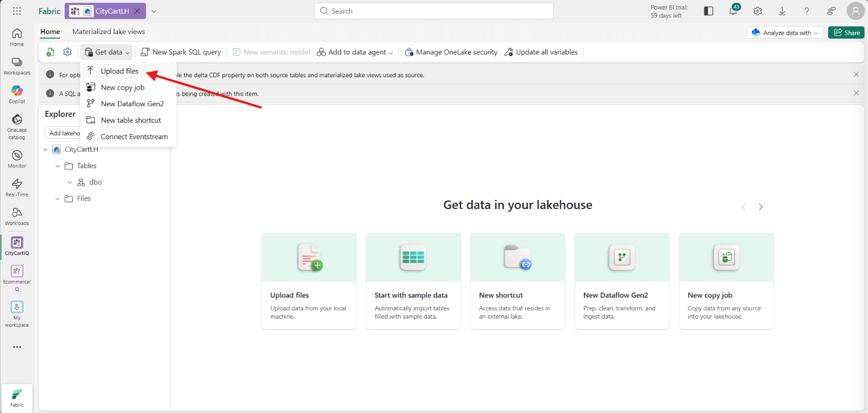Viewport: 868px width, 413px height.
Task: Click Update all variables
Action: [541, 52]
